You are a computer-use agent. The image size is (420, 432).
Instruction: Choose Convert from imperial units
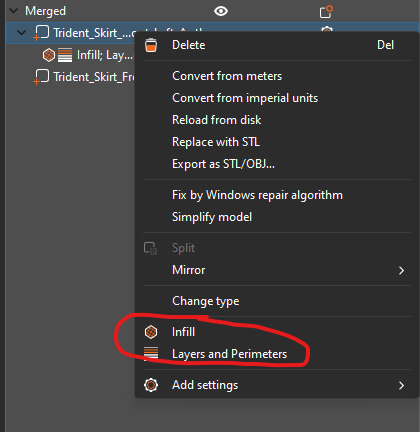[x=245, y=98]
